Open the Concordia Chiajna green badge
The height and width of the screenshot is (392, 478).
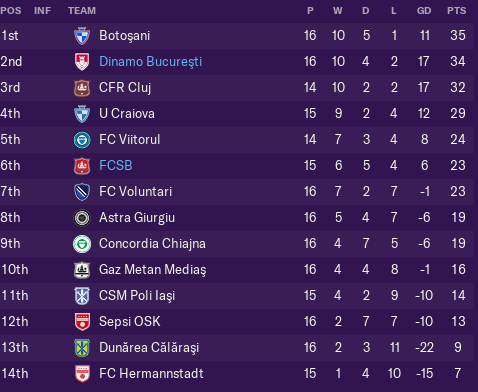click(82, 244)
